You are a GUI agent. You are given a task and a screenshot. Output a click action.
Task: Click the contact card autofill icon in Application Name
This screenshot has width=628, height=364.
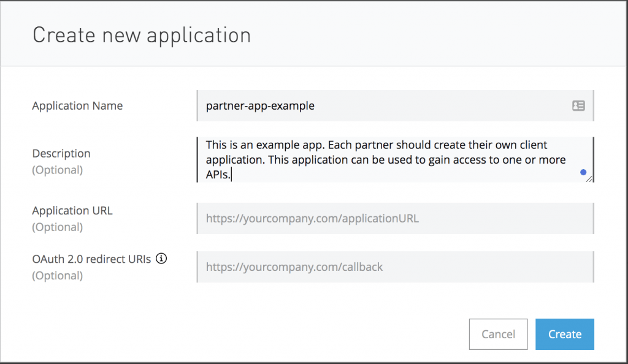[578, 105]
